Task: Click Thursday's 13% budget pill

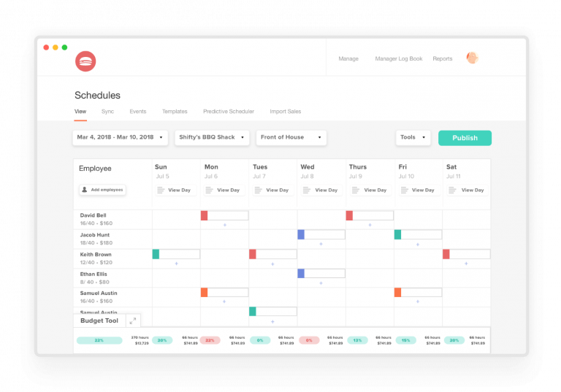Action: pos(357,340)
